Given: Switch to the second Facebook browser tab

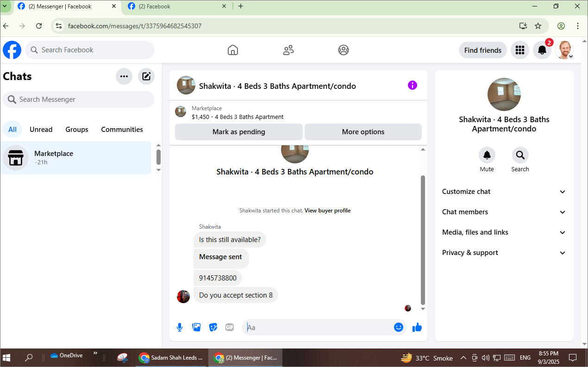Looking at the screenshot, I should [x=176, y=6].
